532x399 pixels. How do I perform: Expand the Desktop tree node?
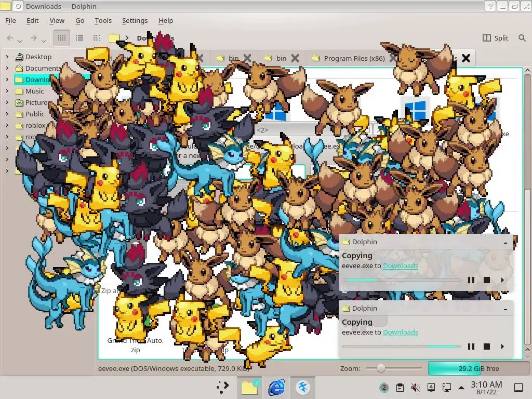pos(7,57)
